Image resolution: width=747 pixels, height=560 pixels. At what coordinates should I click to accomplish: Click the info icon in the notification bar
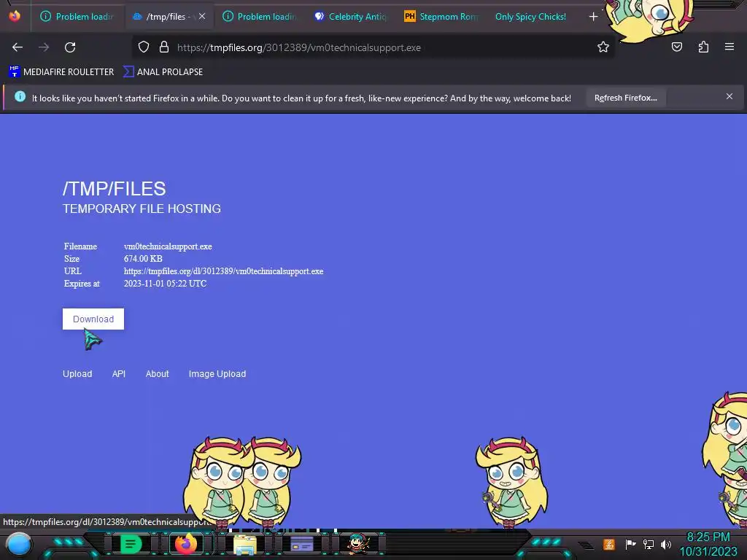point(20,97)
